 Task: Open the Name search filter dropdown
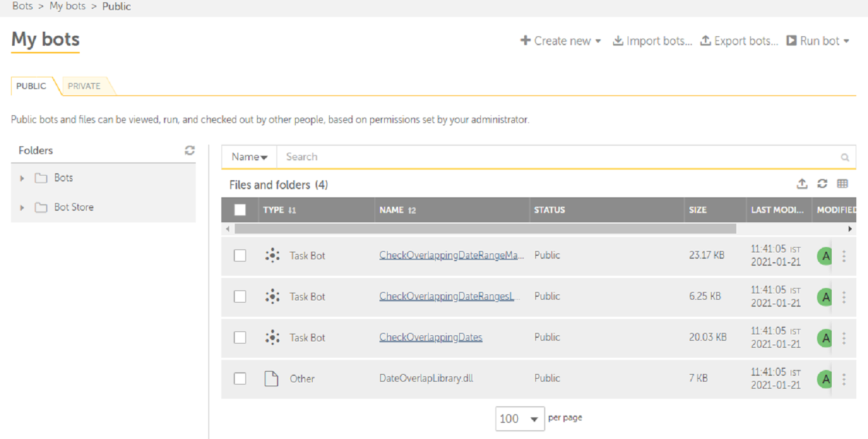click(x=250, y=157)
